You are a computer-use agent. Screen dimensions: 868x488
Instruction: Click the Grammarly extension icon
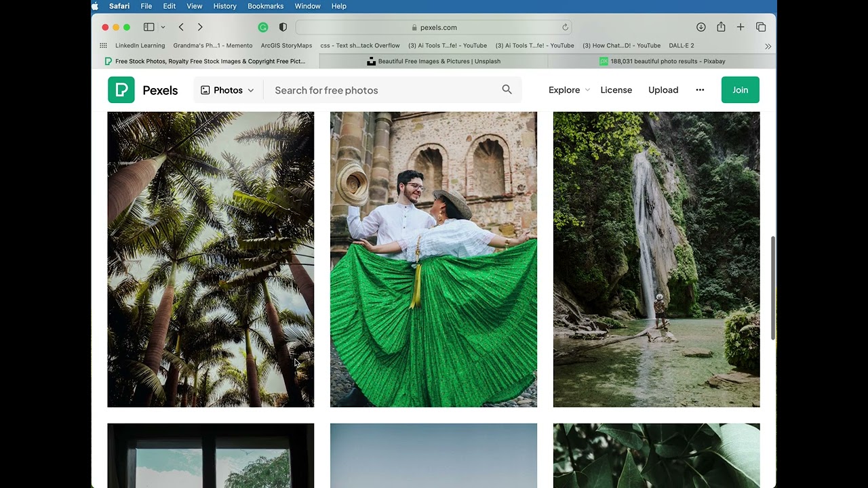[263, 27]
